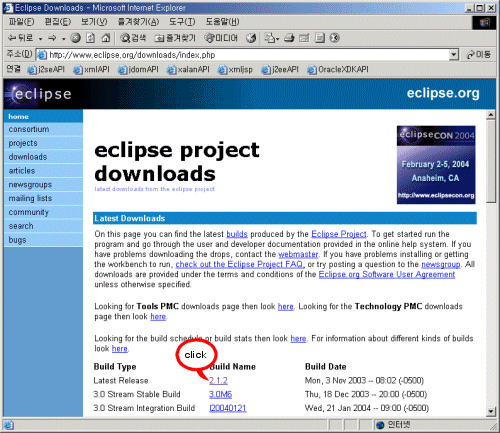Click the Edit page toolbar icon
This screenshot has width=500, height=433.
click(x=304, y=38)
